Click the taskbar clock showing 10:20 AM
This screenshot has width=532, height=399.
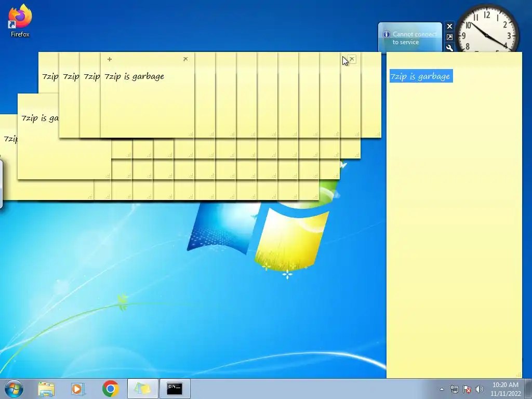pos(505,389)
